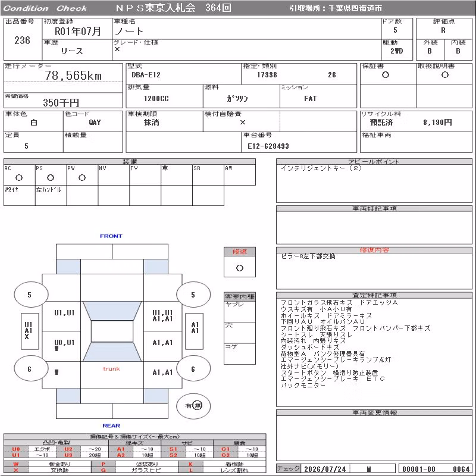This screenshot has height=476, width=476.
Task: Click legend entry X 交換跡
Action: (x=47, y=470)
